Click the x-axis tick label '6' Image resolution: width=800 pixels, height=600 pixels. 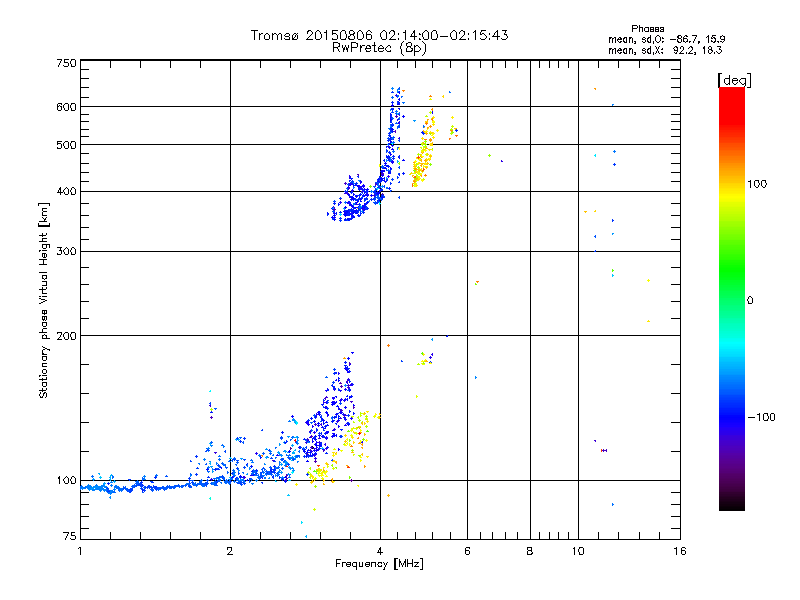pyautogui.click(x=467, y=551)
